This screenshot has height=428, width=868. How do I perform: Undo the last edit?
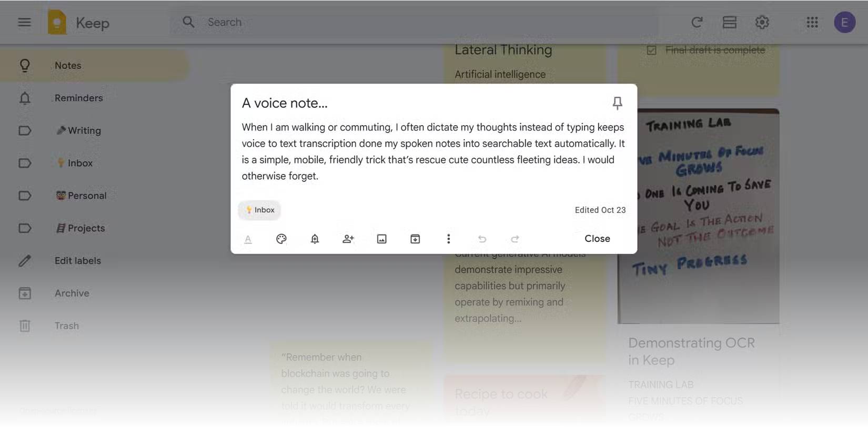click(x=482, y=239)
